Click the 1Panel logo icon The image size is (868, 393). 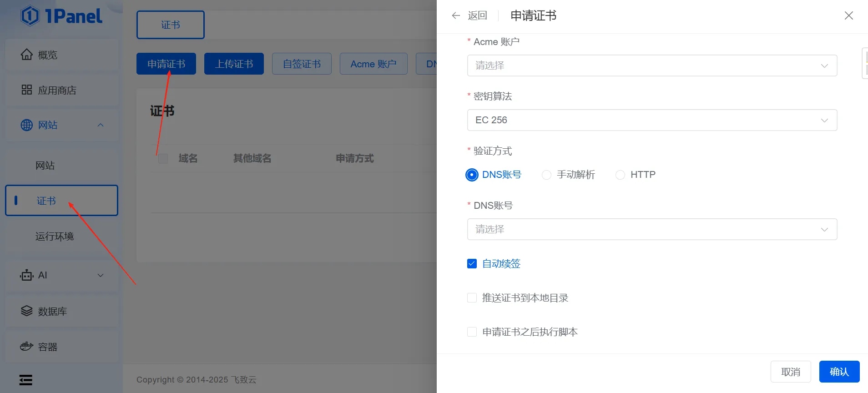(x=30, y=16)
